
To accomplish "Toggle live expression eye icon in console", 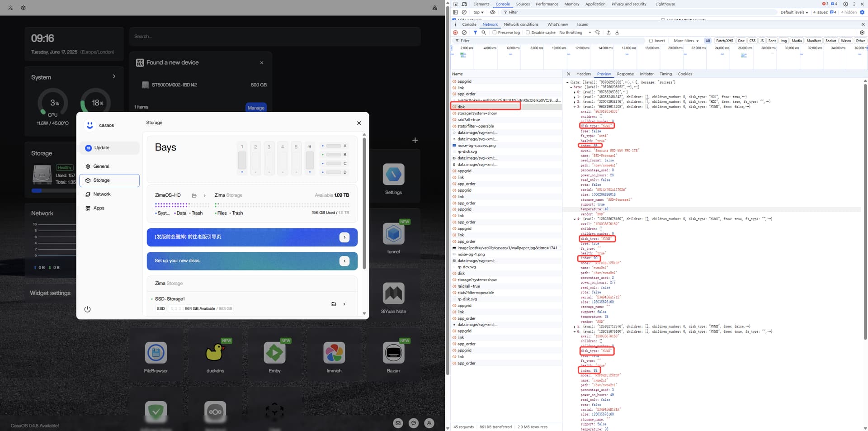I will click(x=493, y=12).
